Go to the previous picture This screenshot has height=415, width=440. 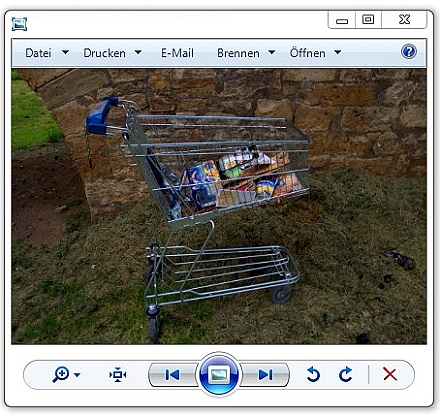point(172,375)
